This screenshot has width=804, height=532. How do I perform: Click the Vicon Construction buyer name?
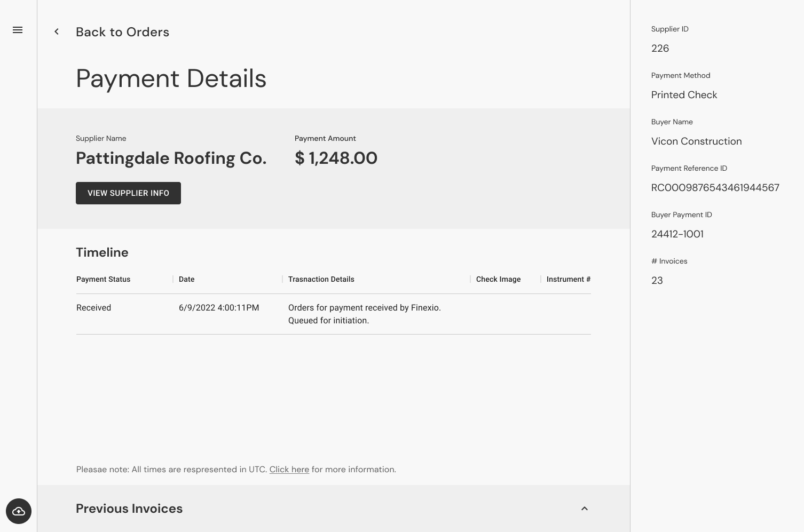pos(696,141)
